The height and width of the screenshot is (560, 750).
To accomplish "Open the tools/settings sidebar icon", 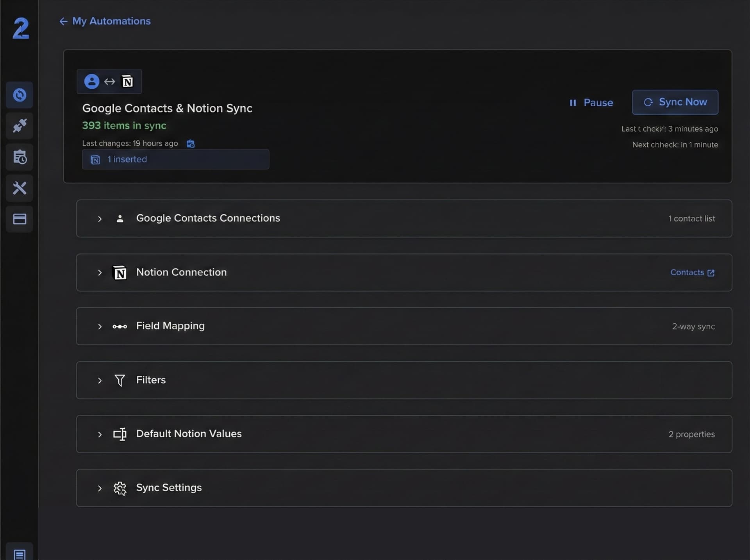I will [x=20, y=188].
